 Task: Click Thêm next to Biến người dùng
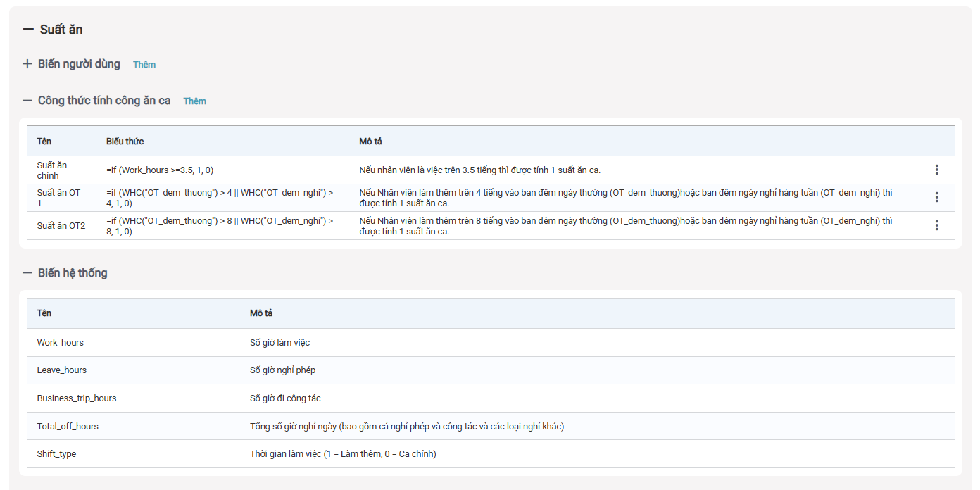(x=144, y=65)
